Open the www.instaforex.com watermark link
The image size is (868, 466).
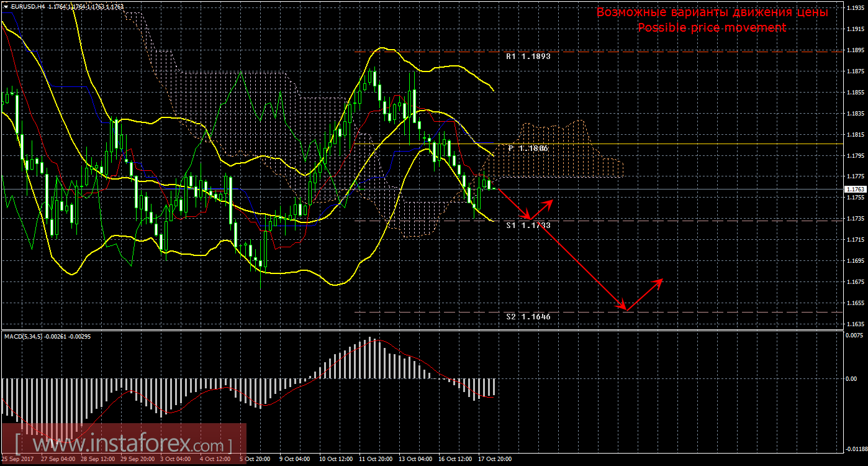(x=123, y=445)
